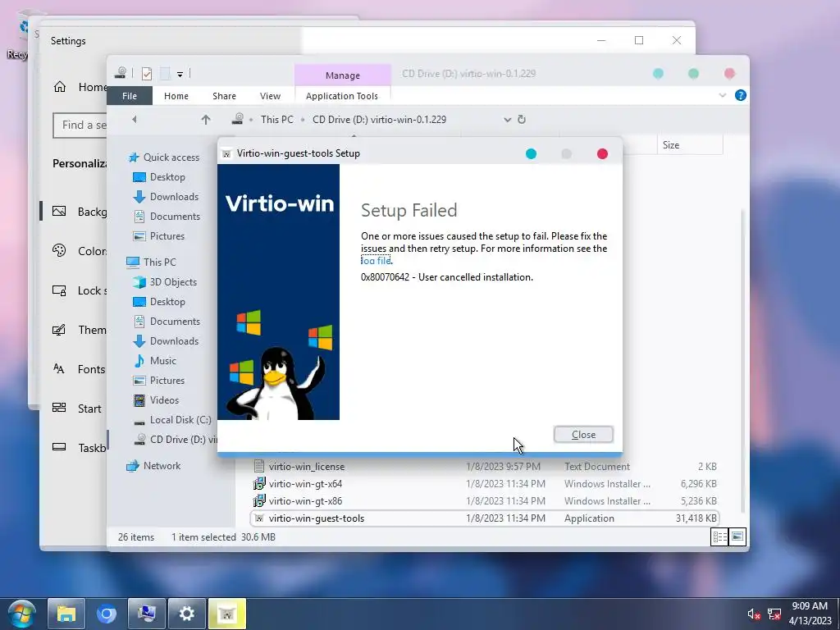Image resolution: width=840 pixels, height=630 pixels.
Task: Open Settings gear taskbar button
Action: (x=186, y=614)
